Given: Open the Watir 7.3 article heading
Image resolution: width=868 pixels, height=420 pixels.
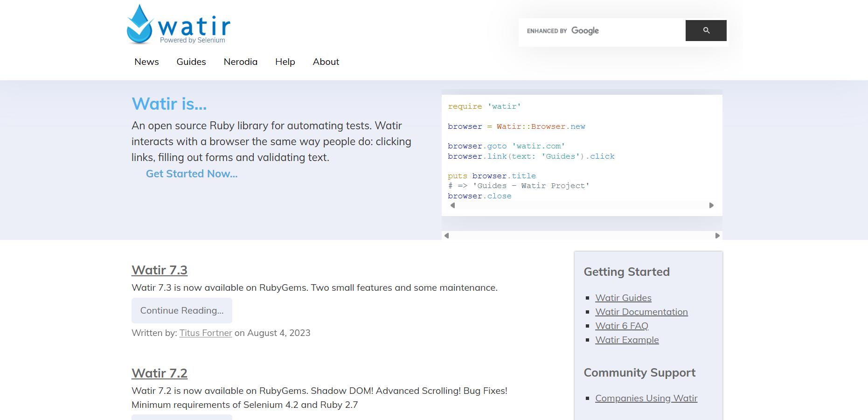Looking at the screenshot, I should click(160, 270).
